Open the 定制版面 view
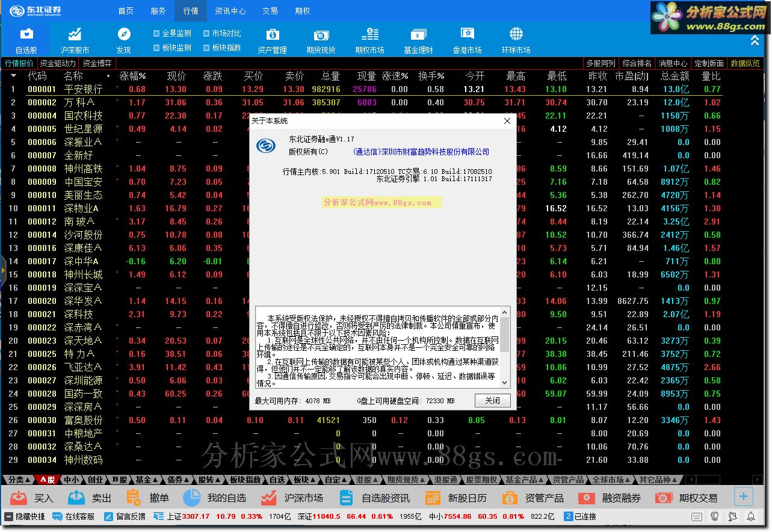The height and width of the screenshot is (532, 772). pos(709,63)
